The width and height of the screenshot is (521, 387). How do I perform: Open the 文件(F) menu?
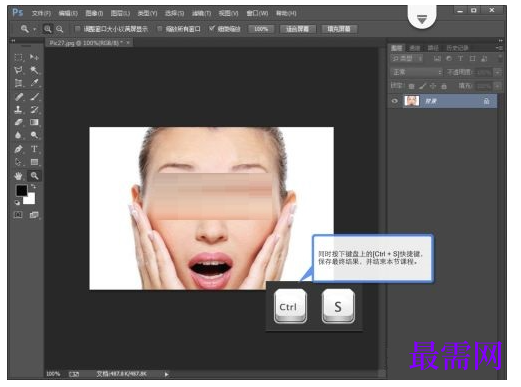[41, 13]
